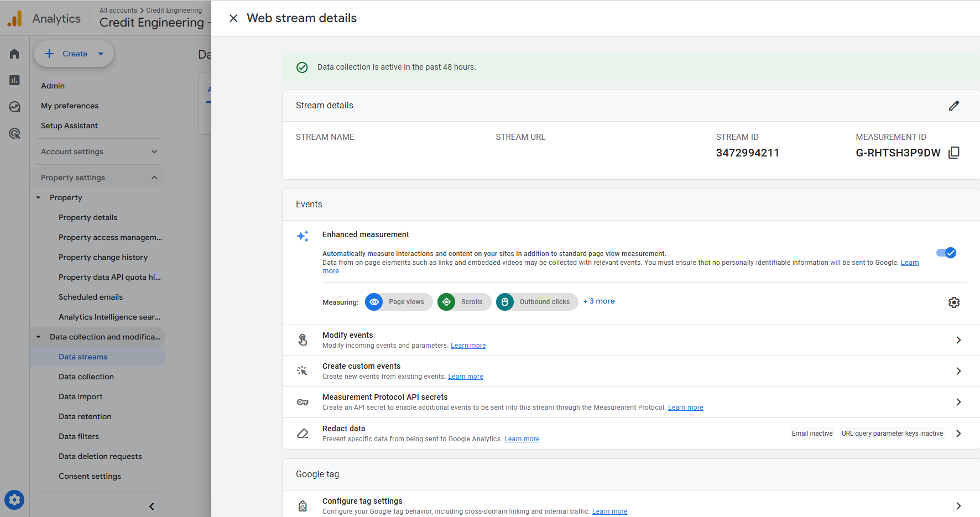
Task: Open Redact data chevron arrow
Action: pos(958,434)
